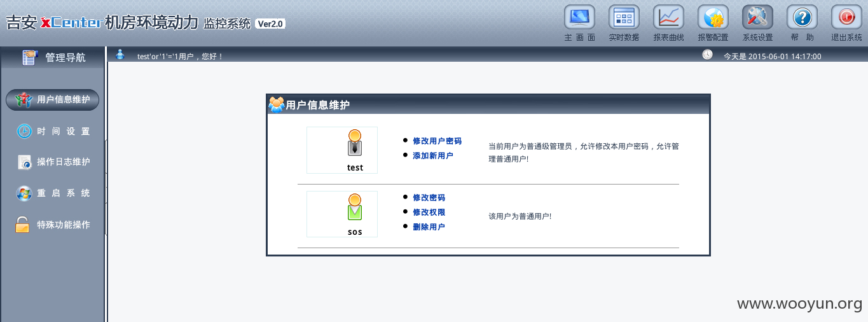868x322 pixels.
Task: Click the 修改权限 link for sos
Action: 429,213
